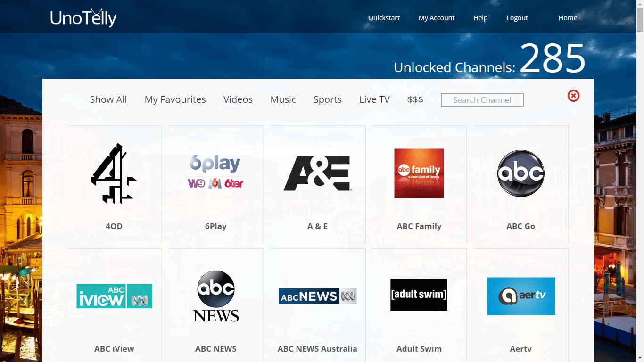
Task: Show the Sports channel category
Action: pyautogui.click(x=327, y=99)
